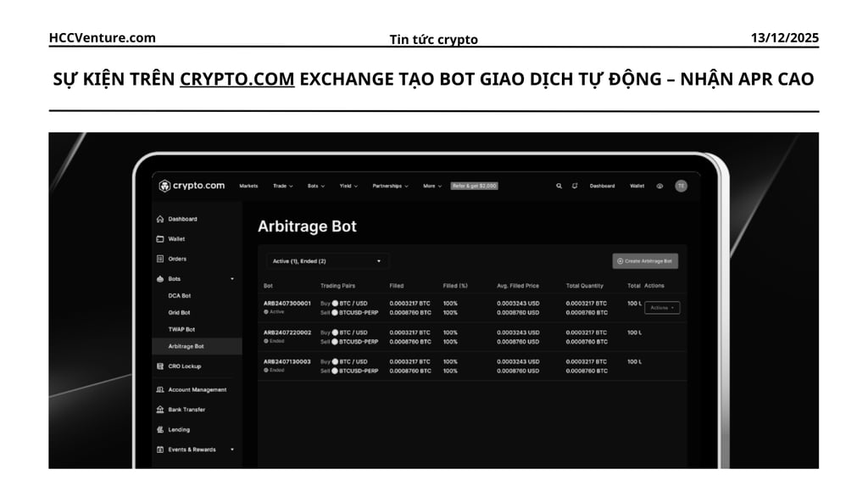Click the Avg. Filled Price column header
The image size is (868, 486).
(518, 286)
